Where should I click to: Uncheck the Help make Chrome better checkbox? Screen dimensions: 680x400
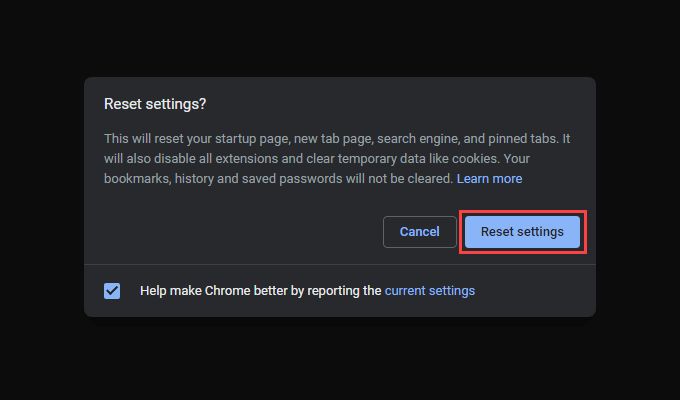pos(112,291)
